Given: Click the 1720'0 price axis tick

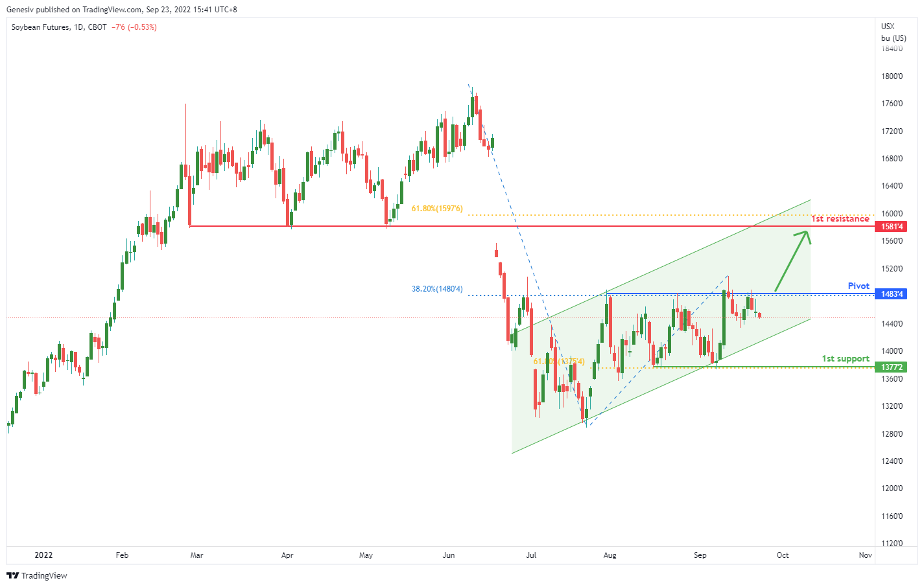Looking at the screenshot, I should click(x=892, y=132).
